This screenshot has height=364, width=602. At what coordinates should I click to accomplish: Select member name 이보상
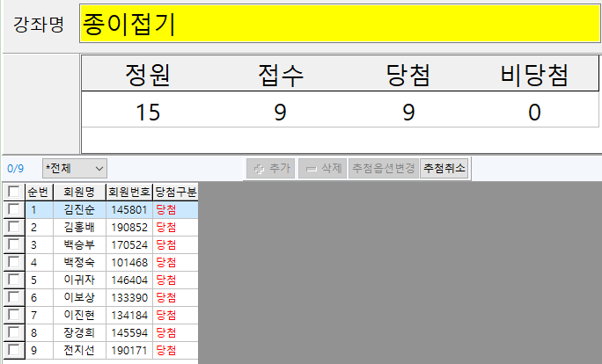pyautogui.click(x=79, y=297)
